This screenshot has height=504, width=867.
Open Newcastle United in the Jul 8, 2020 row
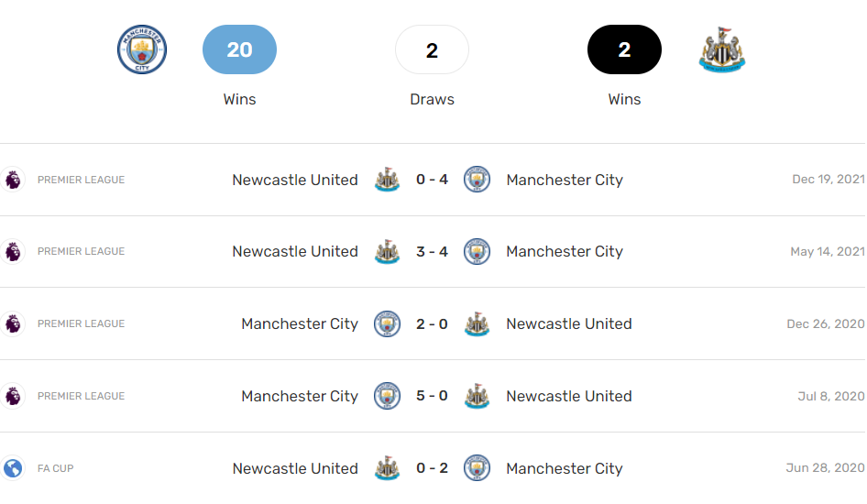(x=568, y=397)
